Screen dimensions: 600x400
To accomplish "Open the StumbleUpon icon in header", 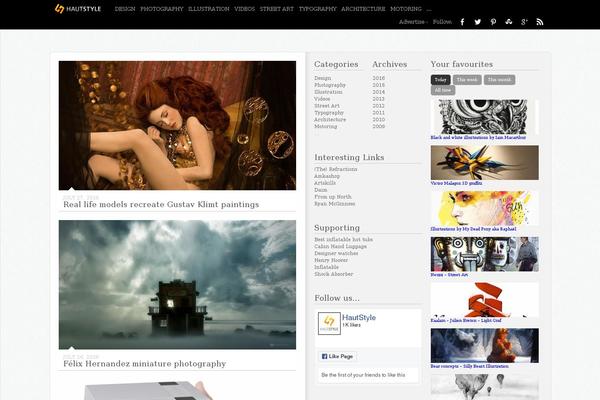I will [509, 22].
